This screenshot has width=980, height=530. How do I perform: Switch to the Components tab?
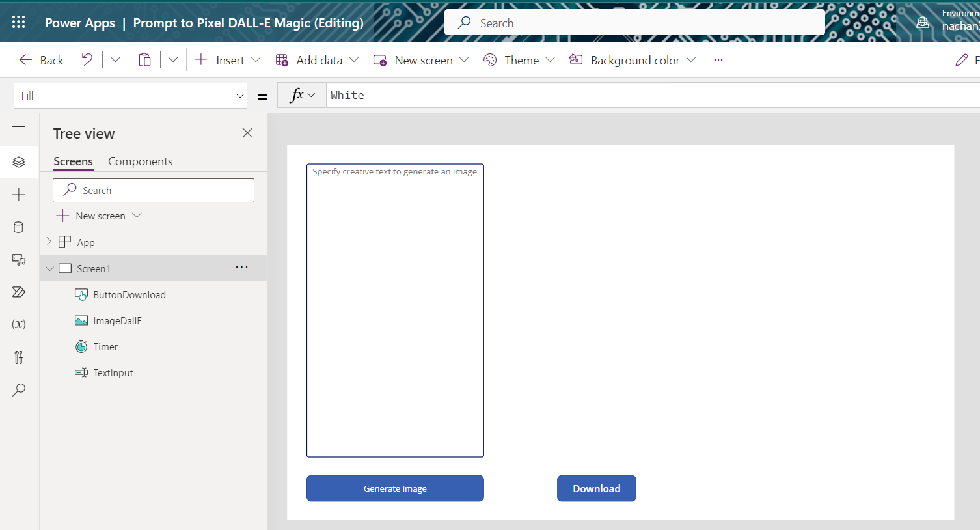pyautogui.click(x=140, y=161)
